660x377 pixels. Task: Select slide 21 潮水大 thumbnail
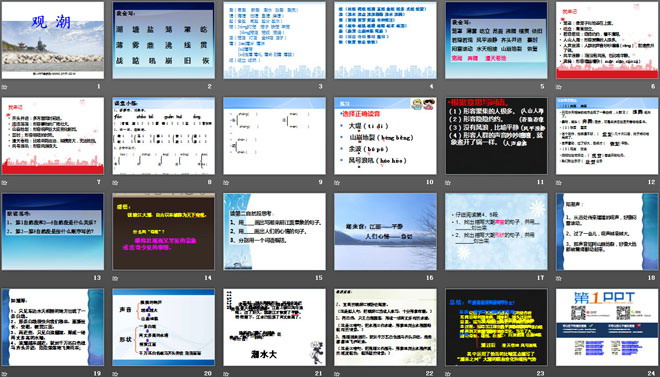274,327
